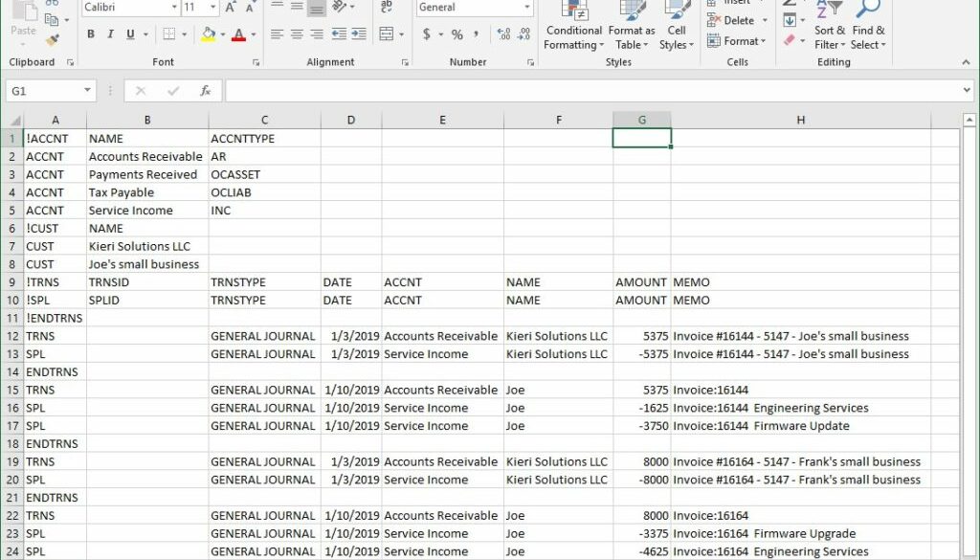Click the Decrease Indent icon

(339, 34)
